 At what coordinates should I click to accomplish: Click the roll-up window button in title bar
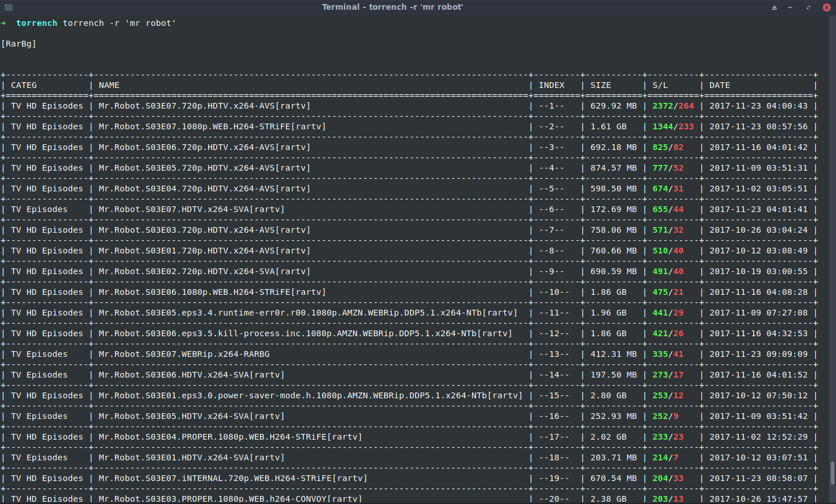tap(774, 7)
